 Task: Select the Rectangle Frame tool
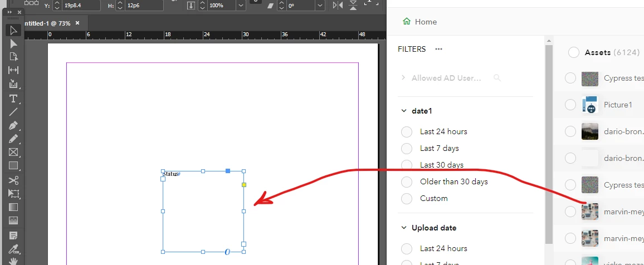pyautogui.click(x=13, y=152)
